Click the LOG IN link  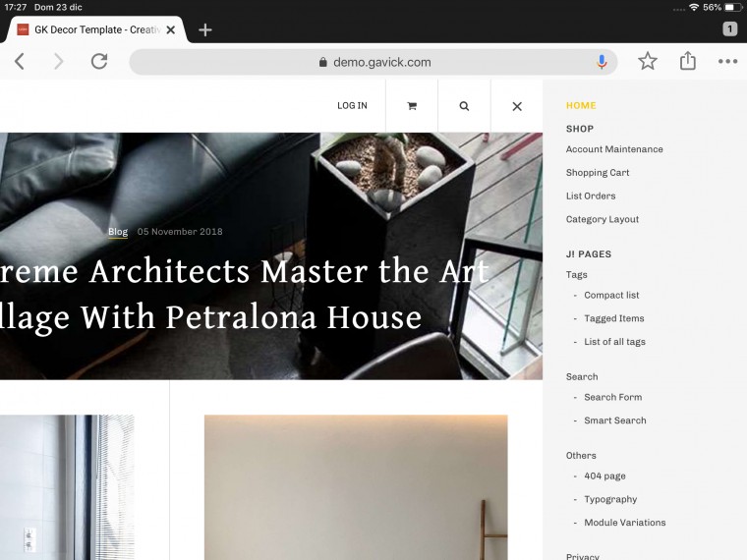click(x=352, y=106)
